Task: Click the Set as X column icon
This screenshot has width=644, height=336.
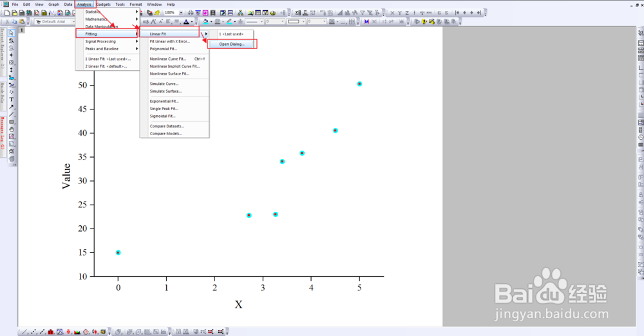Action: (x=392, y=13)
